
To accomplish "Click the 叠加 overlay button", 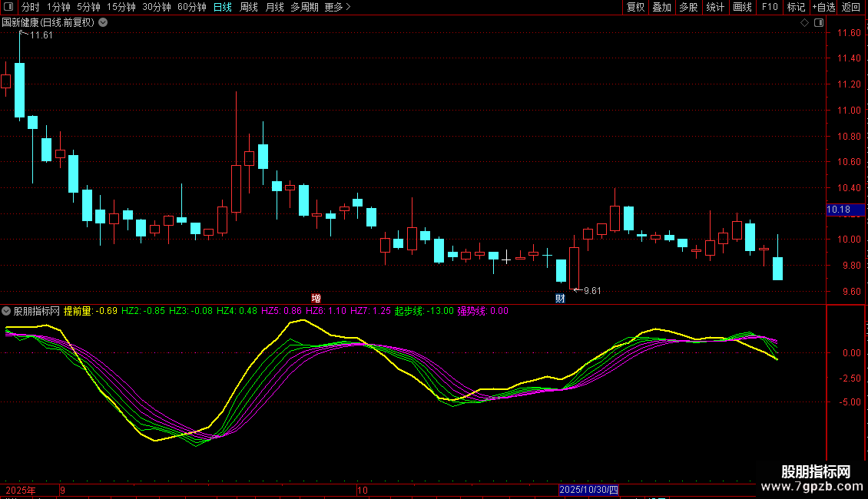I will tap(661, 7).
